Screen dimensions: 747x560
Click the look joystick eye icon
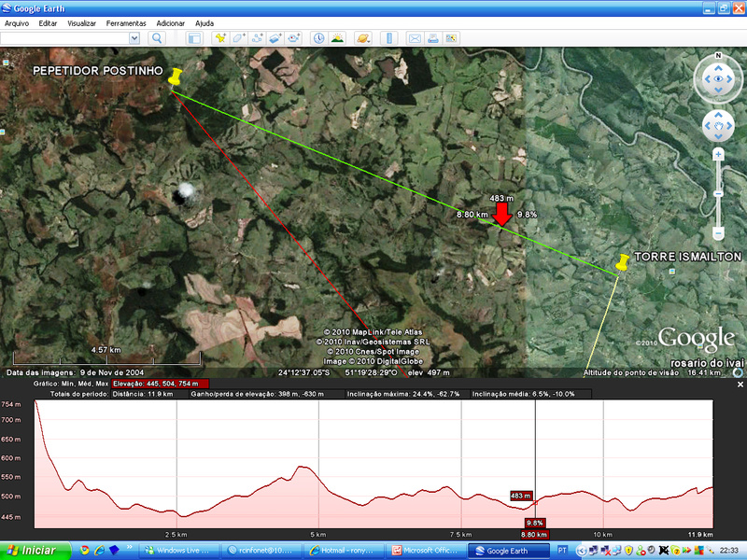click(718, 79)
